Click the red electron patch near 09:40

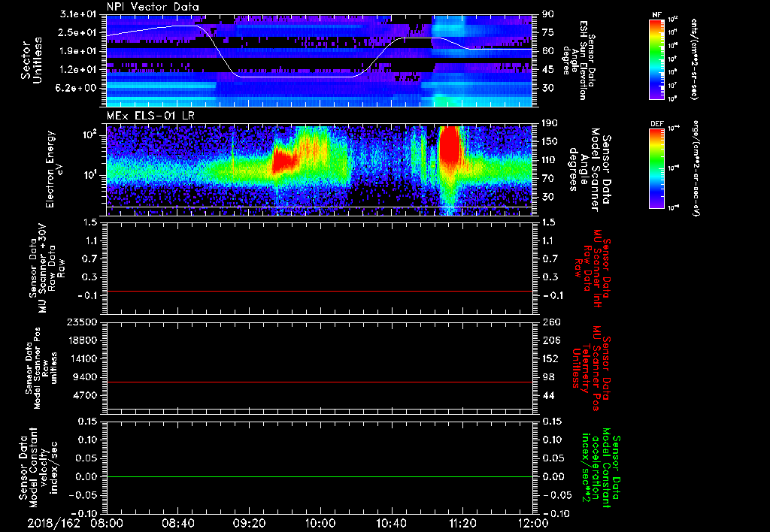pos(285,161)
